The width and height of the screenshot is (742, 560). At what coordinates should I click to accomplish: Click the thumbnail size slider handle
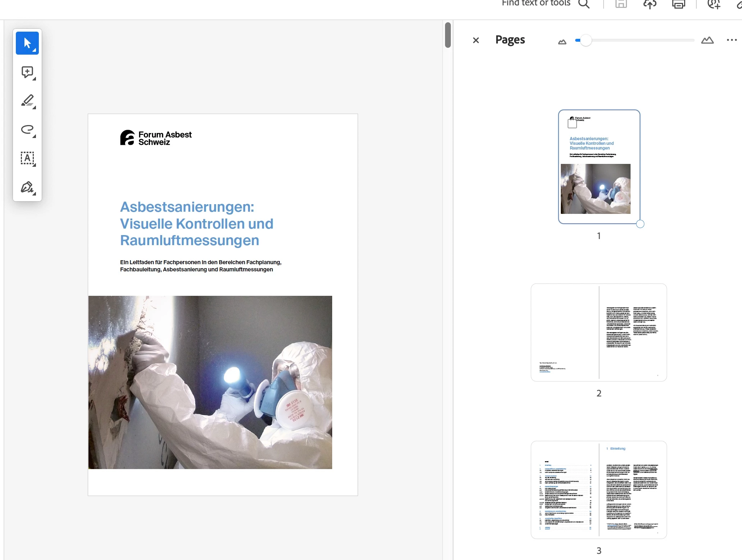click(586, 40)
